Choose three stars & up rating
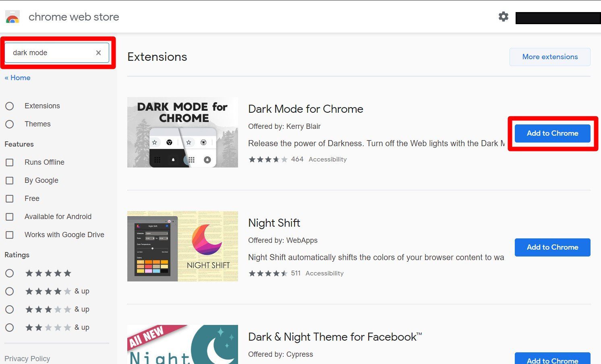Viewport: 601px width, 364px height. click(10, 309)
